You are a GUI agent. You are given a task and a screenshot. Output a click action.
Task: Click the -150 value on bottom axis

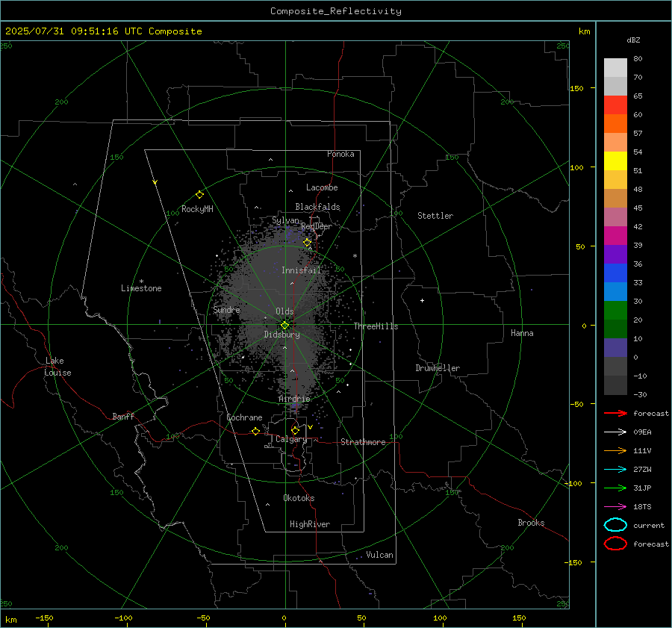44,618
